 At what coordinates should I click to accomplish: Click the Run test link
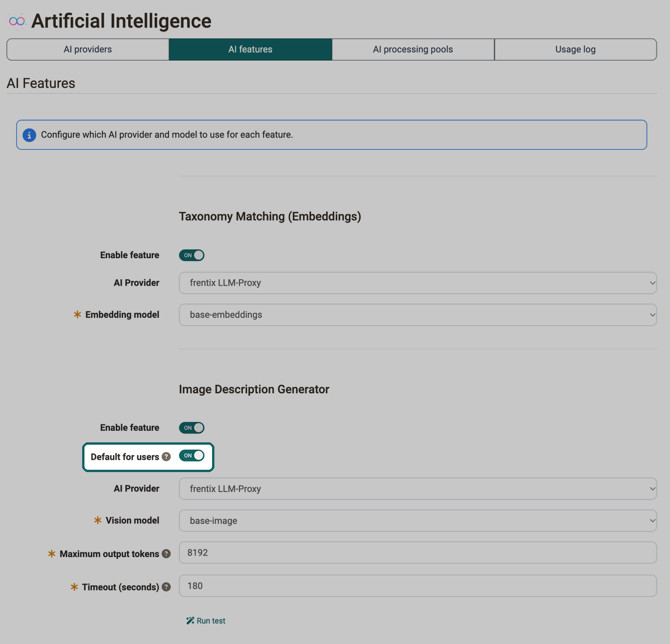coord(206,621)
